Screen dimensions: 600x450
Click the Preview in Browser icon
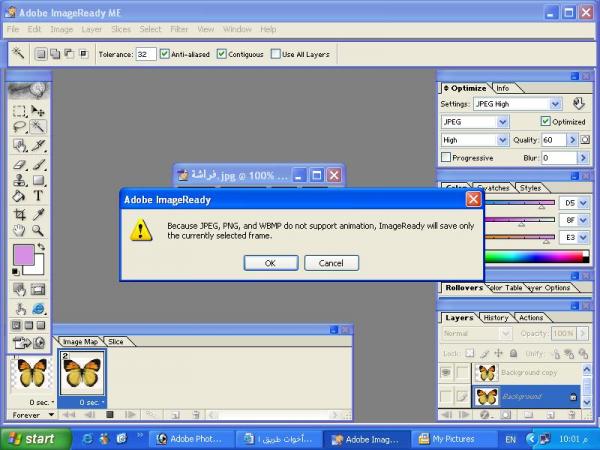[38, 308]
